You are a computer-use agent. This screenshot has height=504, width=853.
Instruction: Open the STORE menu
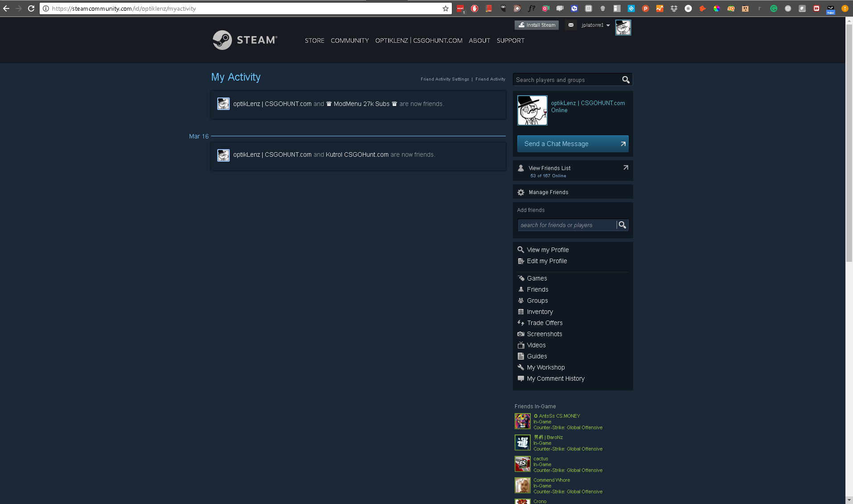pos(315,41)
